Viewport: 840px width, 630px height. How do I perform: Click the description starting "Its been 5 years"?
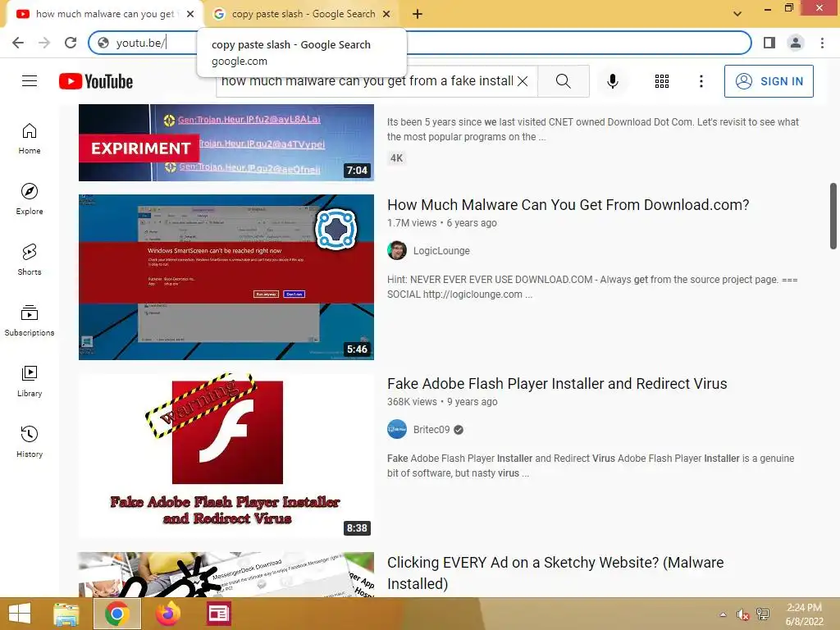[593, 129]
